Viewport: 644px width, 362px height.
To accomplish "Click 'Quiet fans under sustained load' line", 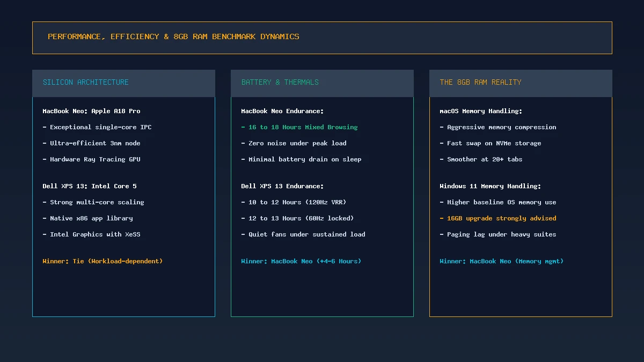I will (x=303, y=234).
